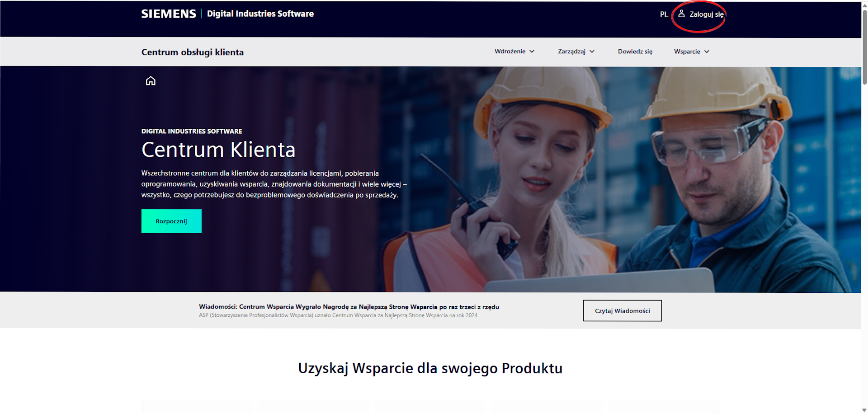868x413 pixels.
Task: Open the award news headline
Action: [349, 307]
